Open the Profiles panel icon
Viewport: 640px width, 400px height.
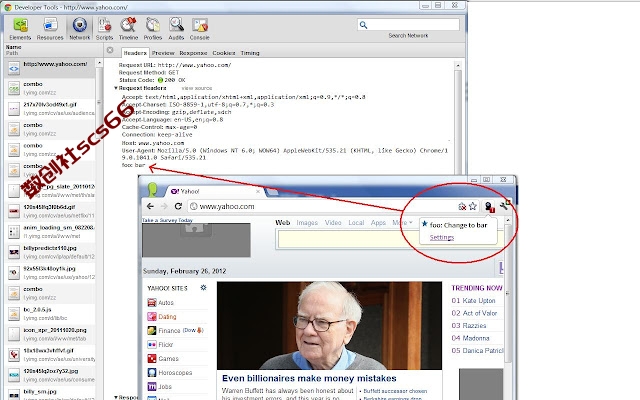click(x=153, y=29)
